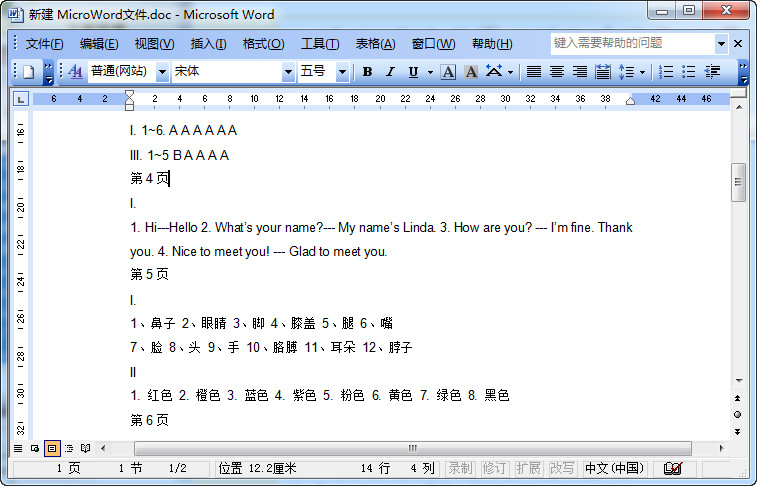Center align the paragraph
The width and height of the screenshot is (757, 486).
pos(557,72)
